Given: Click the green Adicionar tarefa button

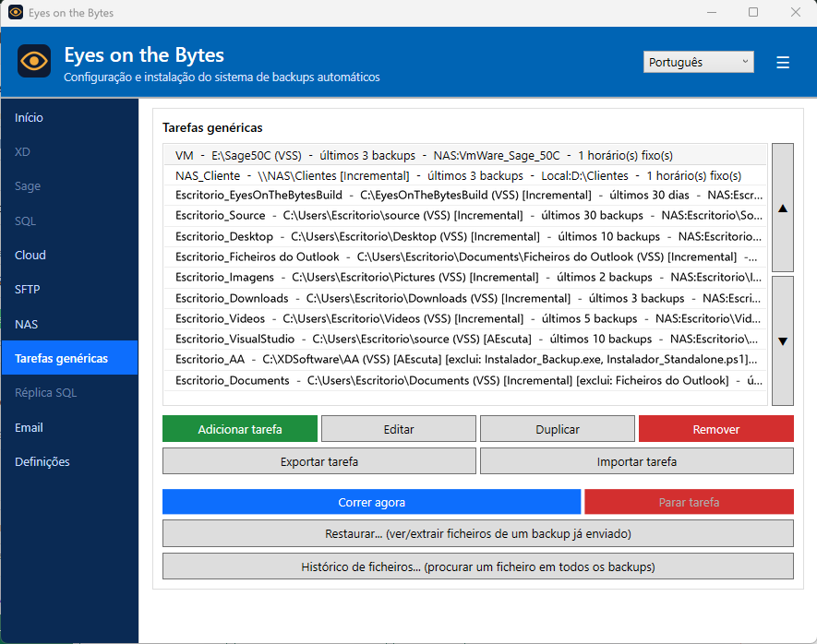Looking at the screenshot, I should 240,429.
